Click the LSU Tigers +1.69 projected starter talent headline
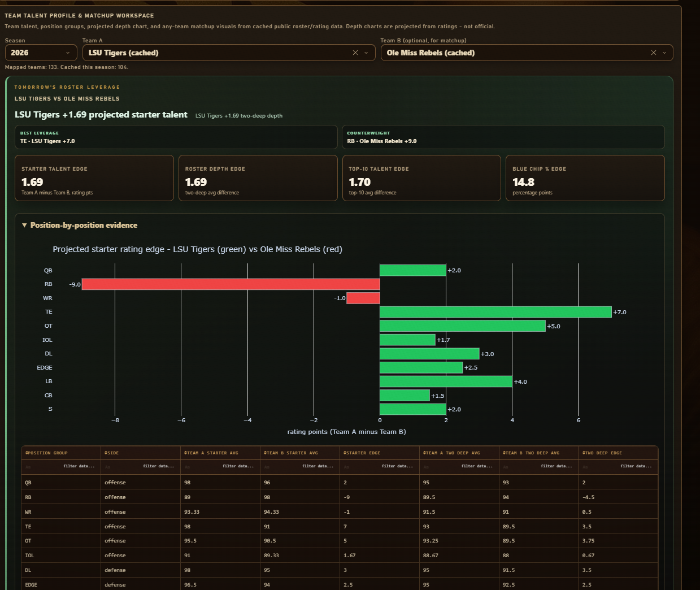 pyautogui.click(x=101, y=115)
